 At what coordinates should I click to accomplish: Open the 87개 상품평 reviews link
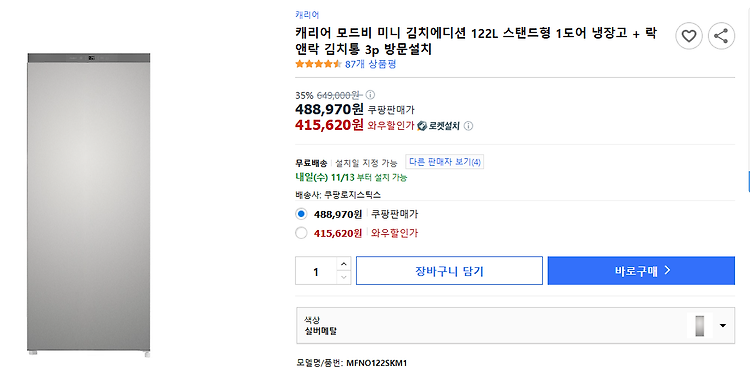[370, 64]
